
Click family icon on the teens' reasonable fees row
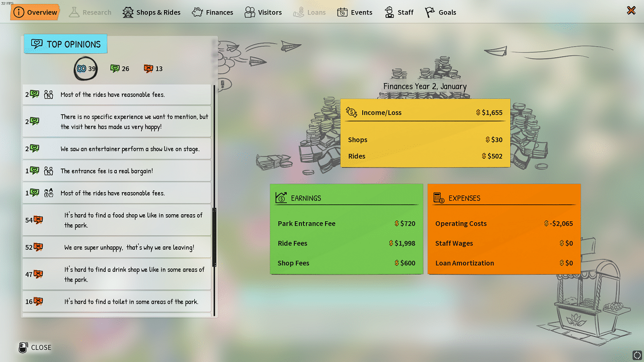coord(49,193)
